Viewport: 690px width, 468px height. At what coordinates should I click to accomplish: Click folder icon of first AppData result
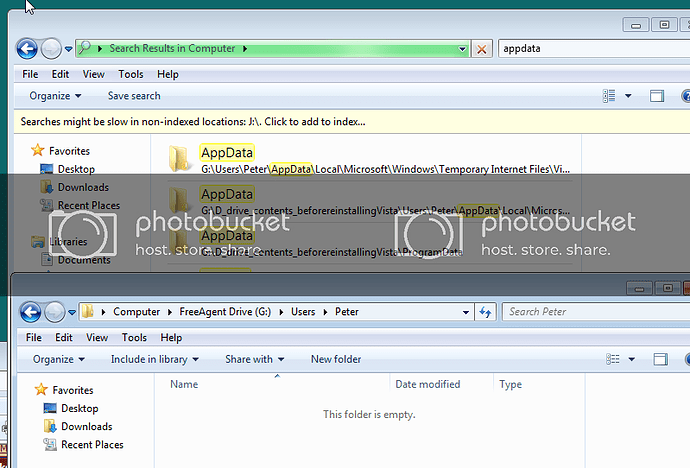[x=179, y=158]
